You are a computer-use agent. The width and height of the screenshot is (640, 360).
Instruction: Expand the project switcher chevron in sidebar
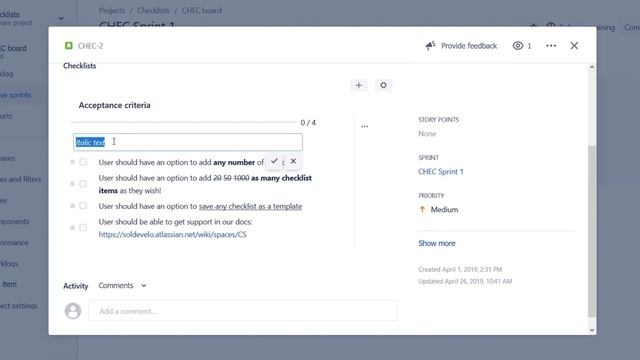pyautogui.click(x=61, y=18)
